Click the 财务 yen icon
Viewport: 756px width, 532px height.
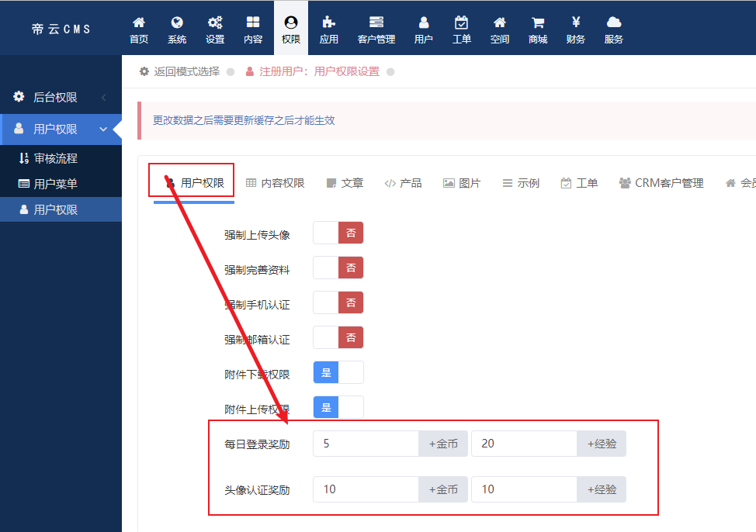(x=576, y=22)
